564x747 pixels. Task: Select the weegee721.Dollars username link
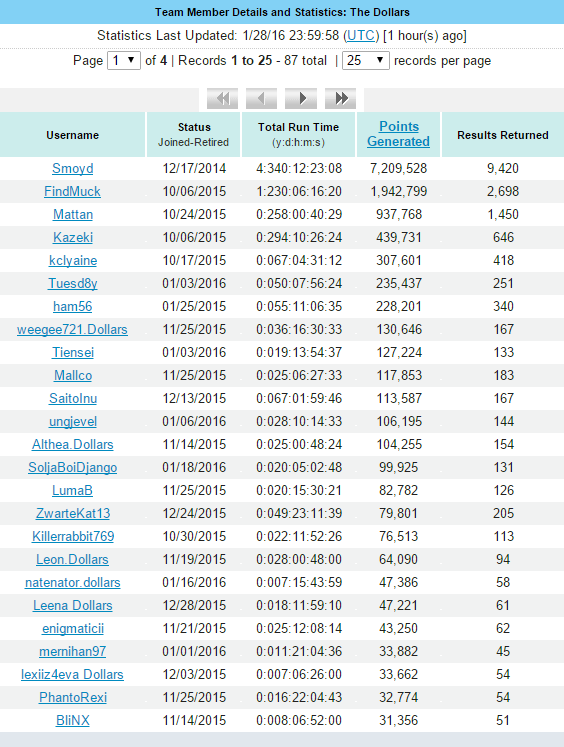[x=72, y=330]
